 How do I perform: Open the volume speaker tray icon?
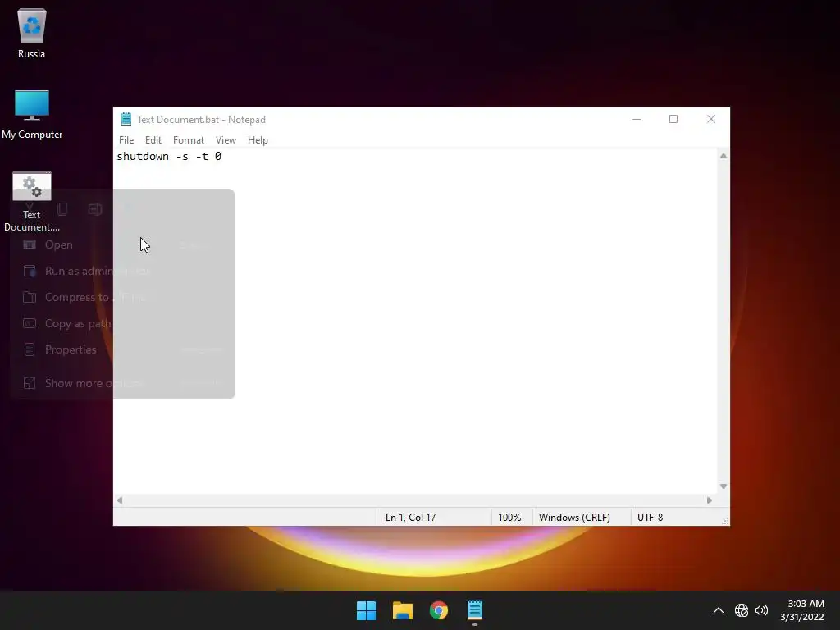click(x=761, y=610)
